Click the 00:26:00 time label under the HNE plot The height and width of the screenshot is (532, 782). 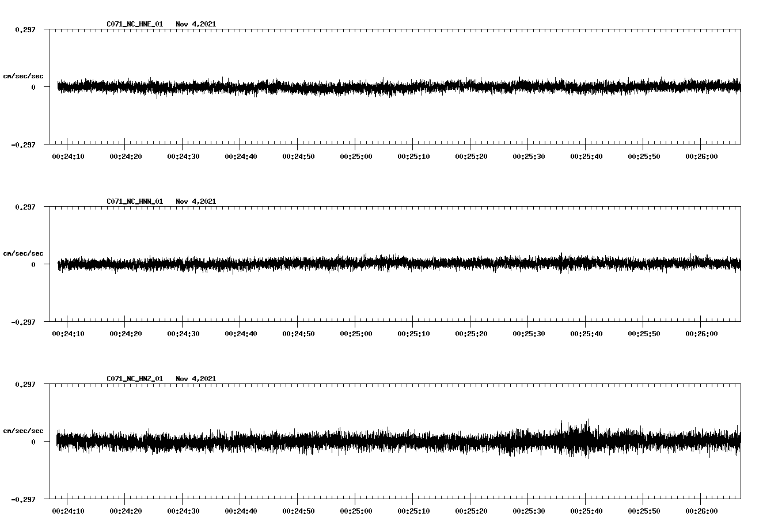[x=701, y=157]
